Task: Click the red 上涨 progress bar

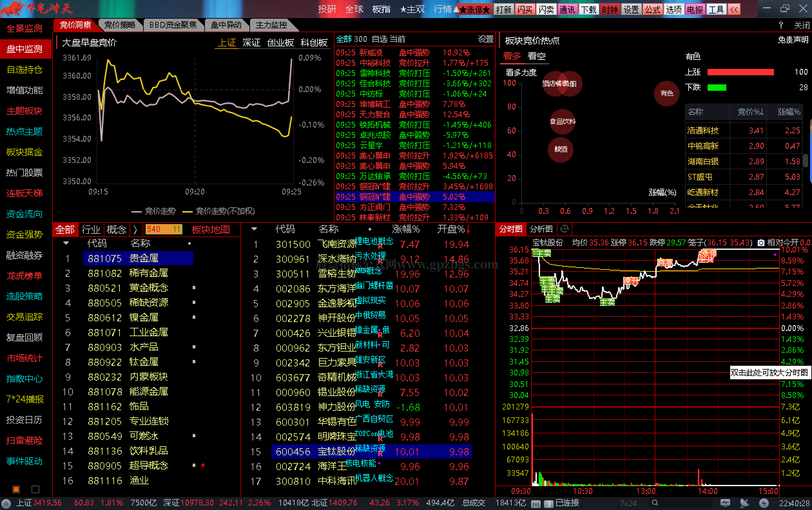Action: pyautogui.click(x=740, y=72)
